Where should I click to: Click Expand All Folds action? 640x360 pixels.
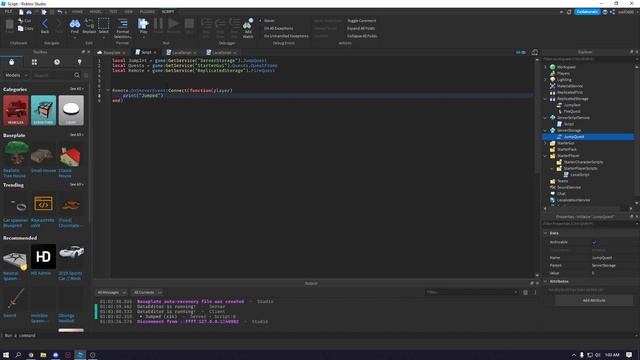(x=361, y=28)
